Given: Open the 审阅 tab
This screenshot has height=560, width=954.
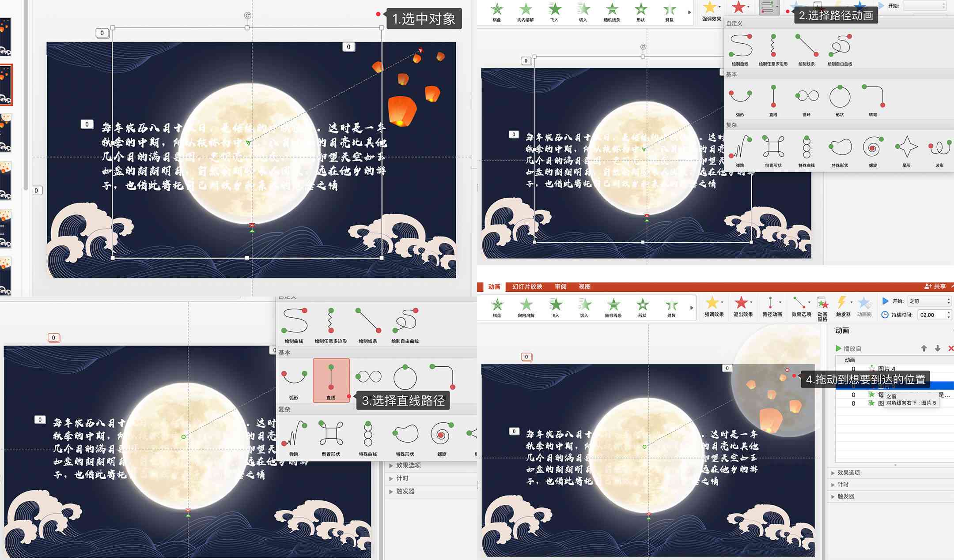Looking at the screenshot, I should [560, 287].
